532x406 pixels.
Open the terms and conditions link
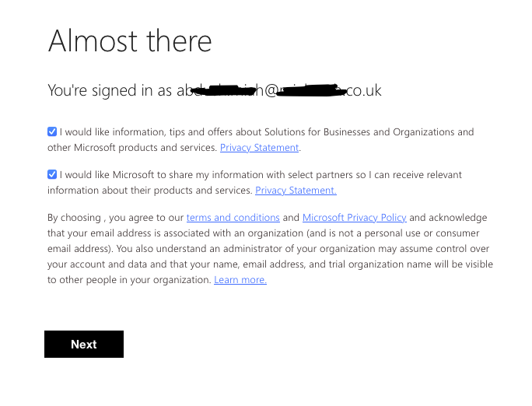[x=233, y=218]
